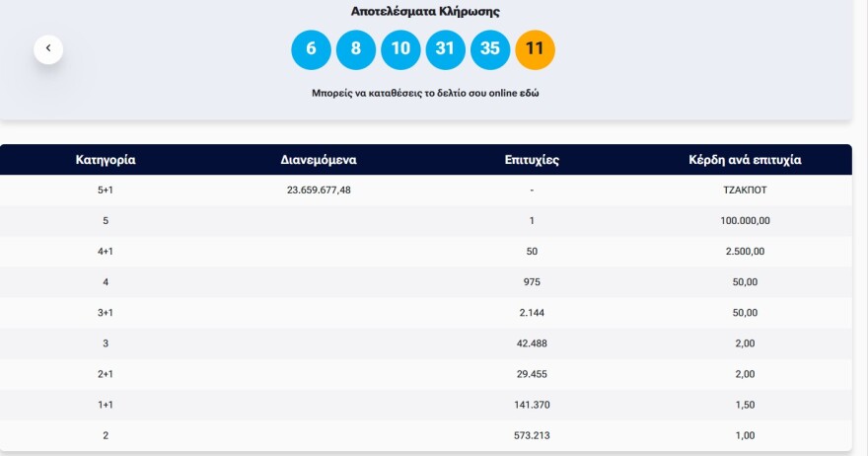Screen dimensions: 868x456
Task: Click the 42.488 winners count cell
Action: 532,343
